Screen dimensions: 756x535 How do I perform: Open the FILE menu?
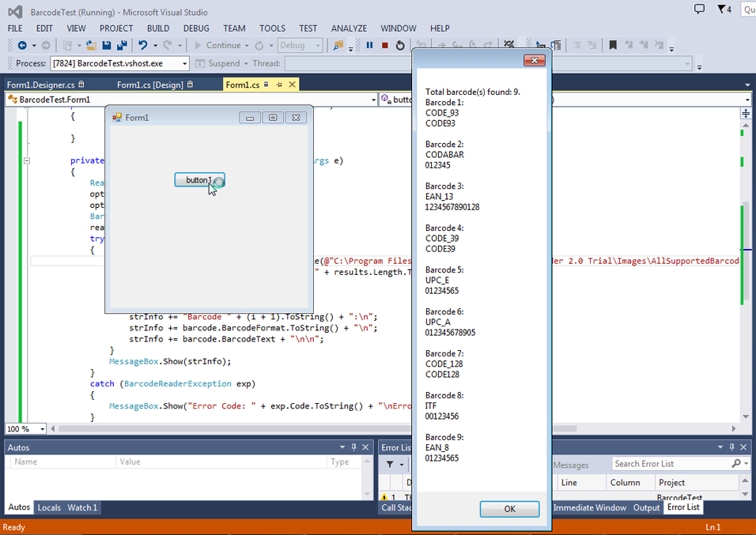[x=15, y=28]
